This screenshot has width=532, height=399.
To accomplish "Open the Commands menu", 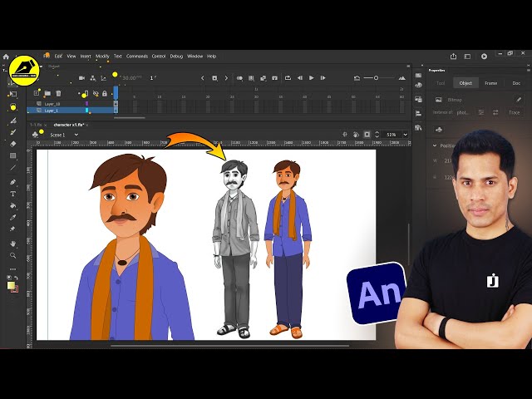I will [137, 56].
